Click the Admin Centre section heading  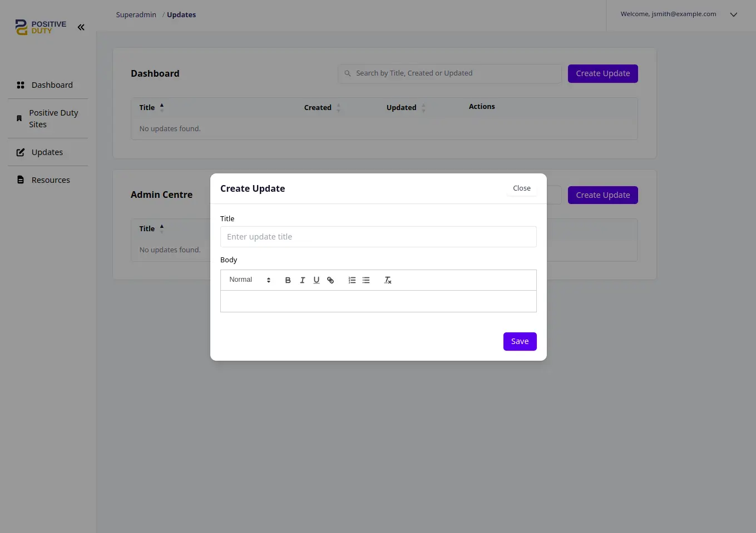(161, 195)
